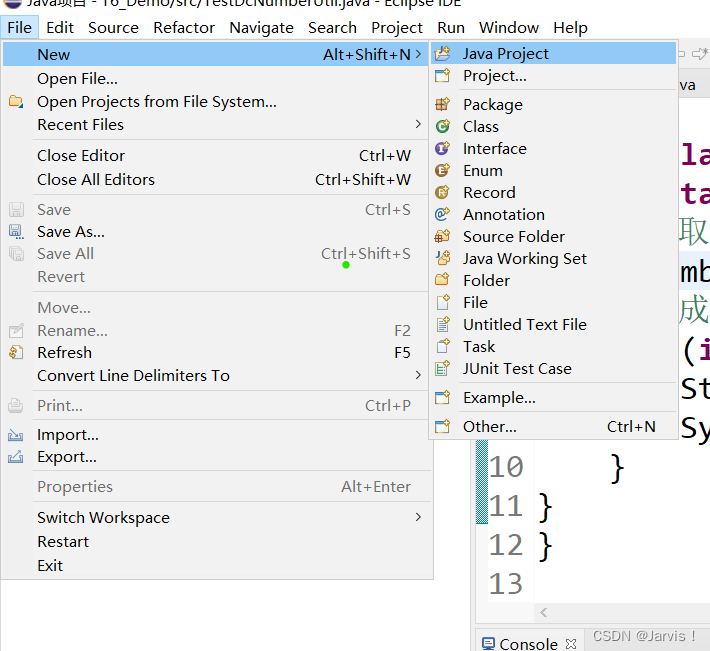
Task: Click the Enum icon
Action: click(x=442, y=171)
